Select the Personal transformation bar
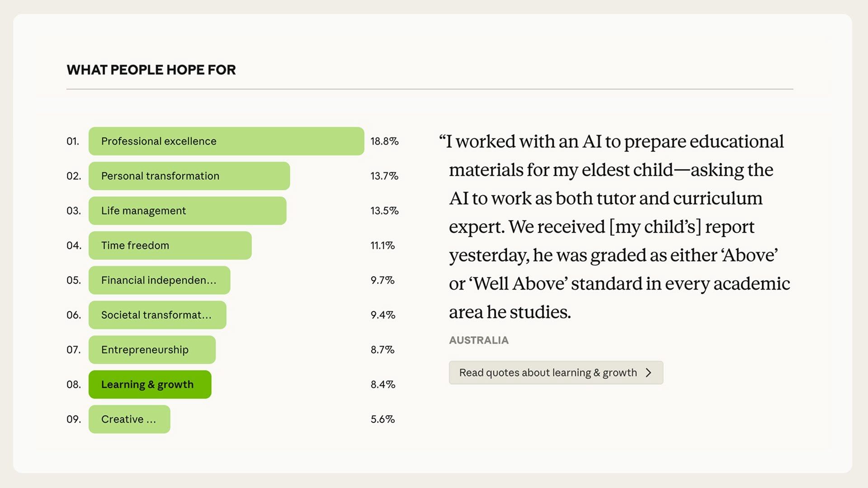The width and height of the screenshot is (868, 488). 189,176
